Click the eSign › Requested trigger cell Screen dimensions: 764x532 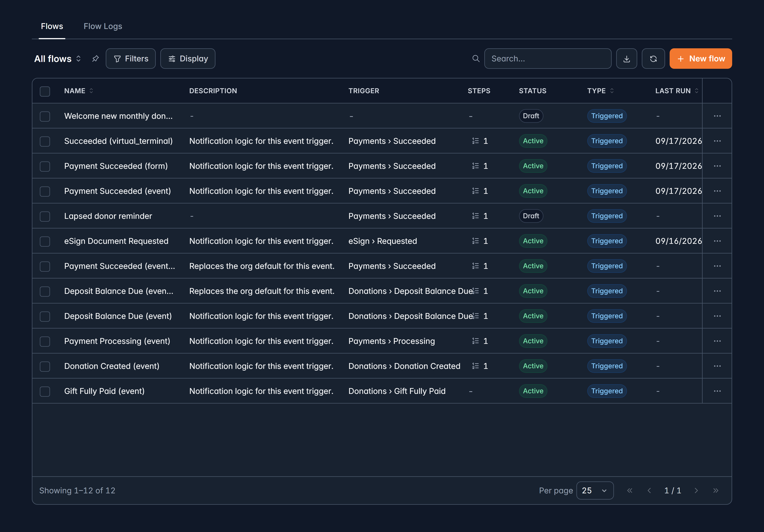(x=383, y=241)
